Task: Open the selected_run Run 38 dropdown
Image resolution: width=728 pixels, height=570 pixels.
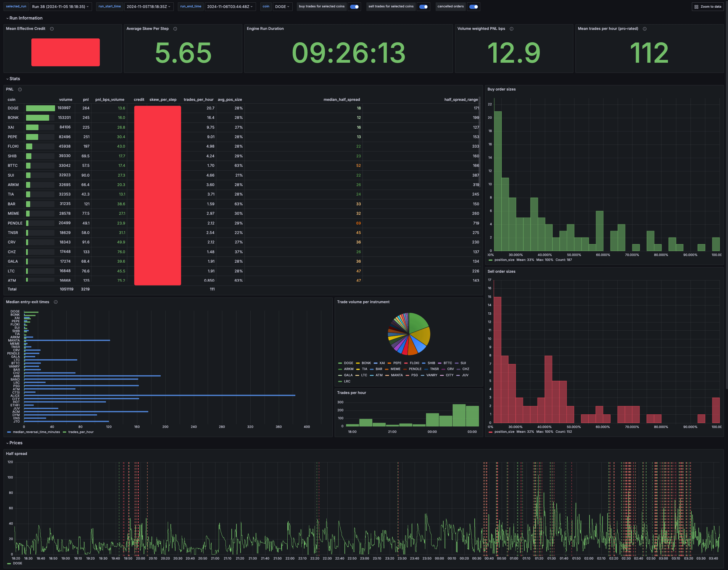Action: click(x=60, y=7)
